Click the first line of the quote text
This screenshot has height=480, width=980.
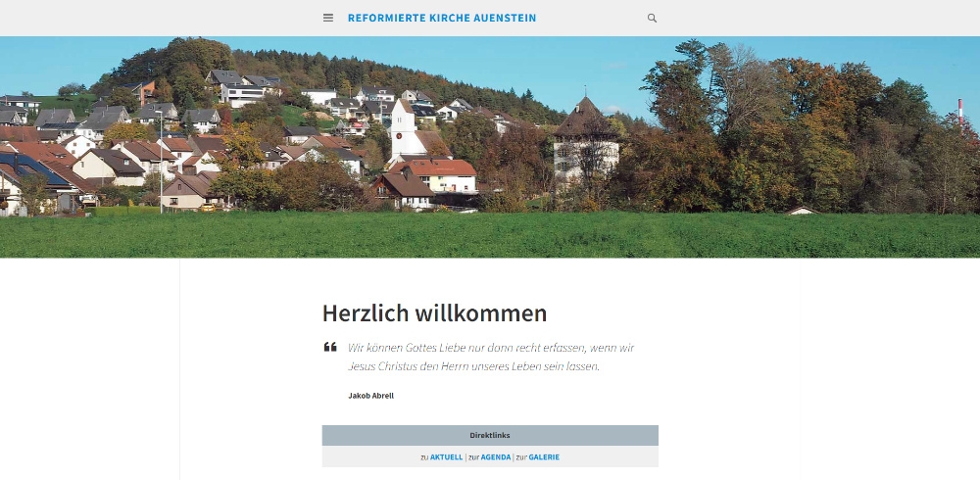pyautogui.click(x=491, y=348)
